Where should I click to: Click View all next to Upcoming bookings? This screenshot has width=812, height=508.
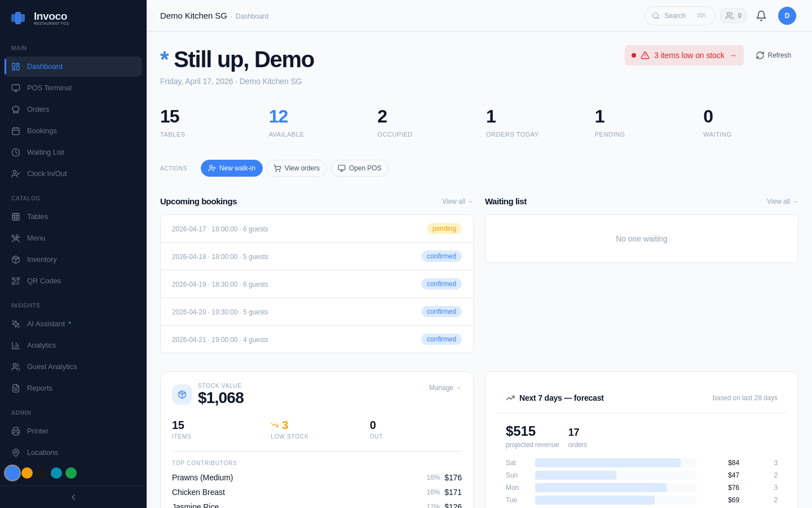coord(457,202)
